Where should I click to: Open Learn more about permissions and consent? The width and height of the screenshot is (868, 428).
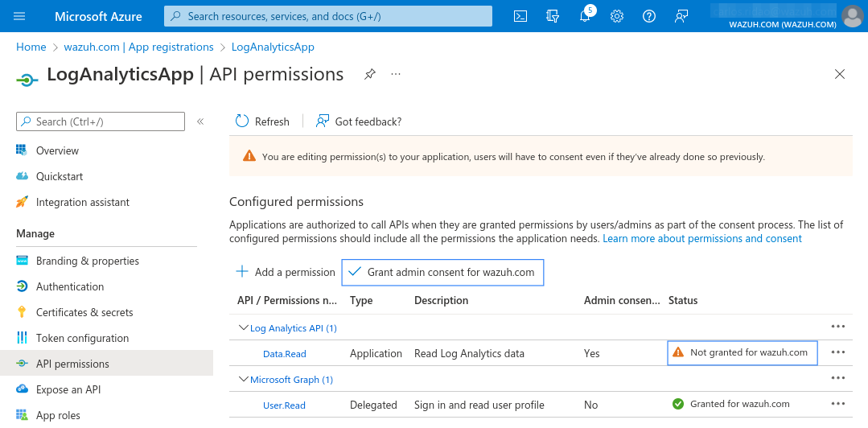(702, 239)
